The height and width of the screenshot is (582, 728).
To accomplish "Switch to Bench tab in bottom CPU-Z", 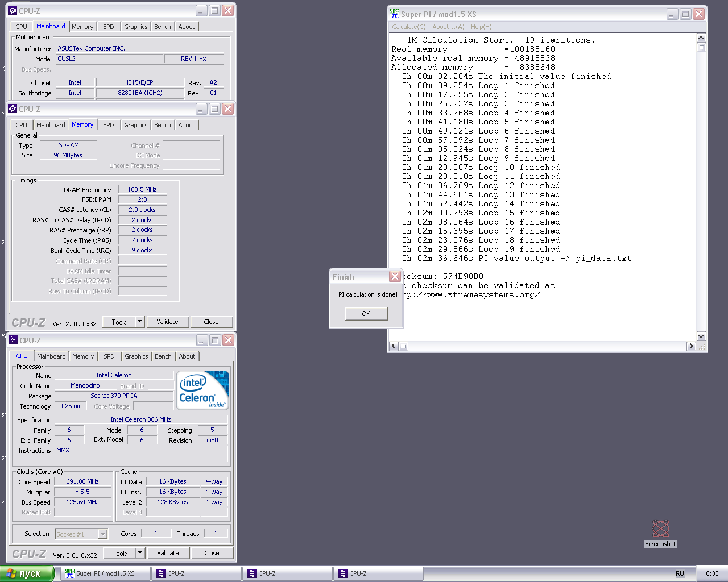I will [163, 356].
